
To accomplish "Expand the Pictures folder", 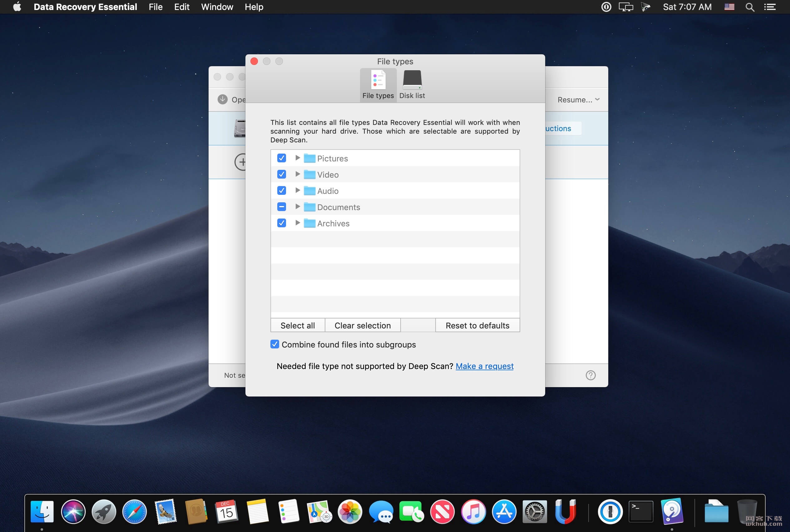I will coord(298,158).
